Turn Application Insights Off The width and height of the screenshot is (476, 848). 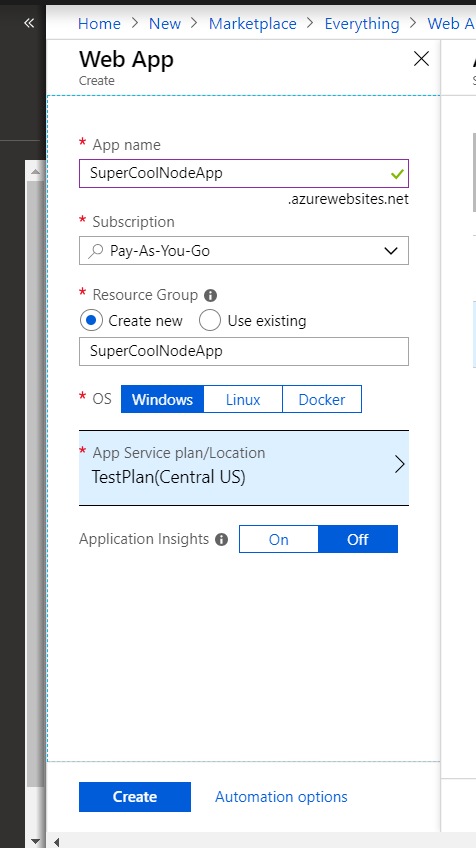click(358, 539)
